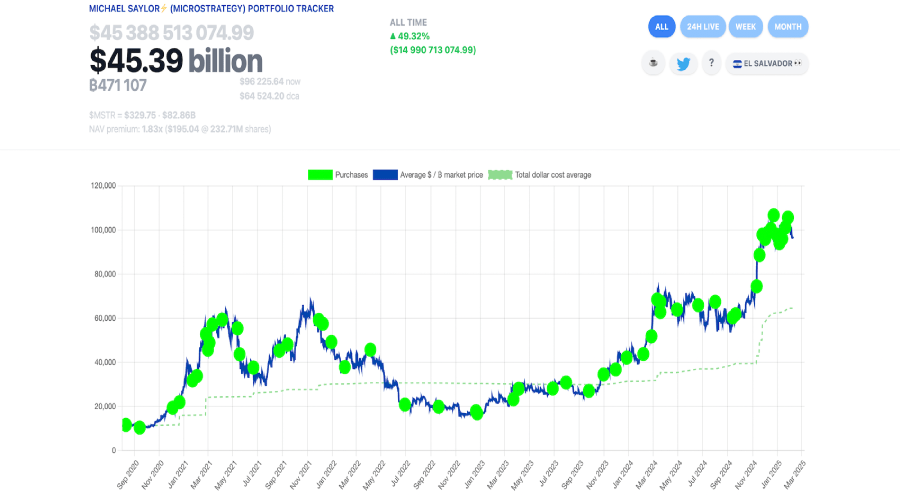
Task: Click the Sep 2020 x-axis label
Action: (127, 474)
